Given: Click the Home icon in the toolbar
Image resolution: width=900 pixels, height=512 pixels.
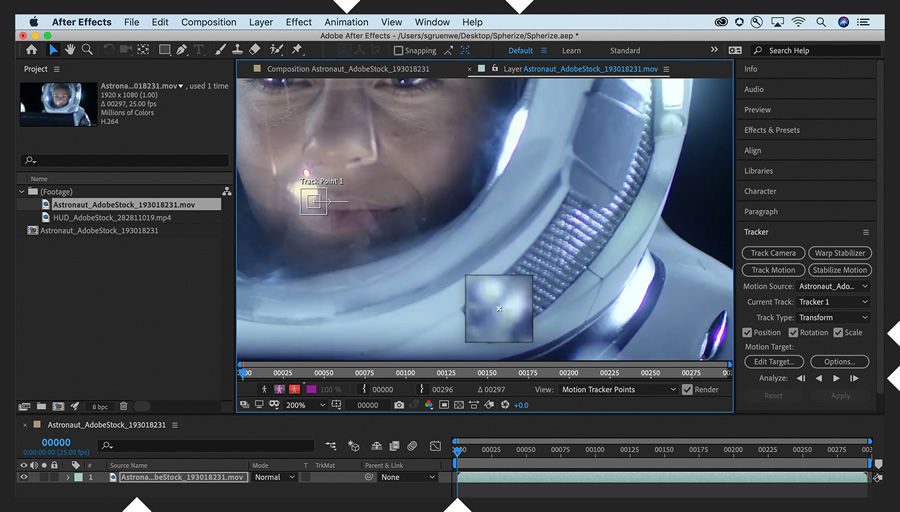Looking at the screenshot, I should point(31,49).
